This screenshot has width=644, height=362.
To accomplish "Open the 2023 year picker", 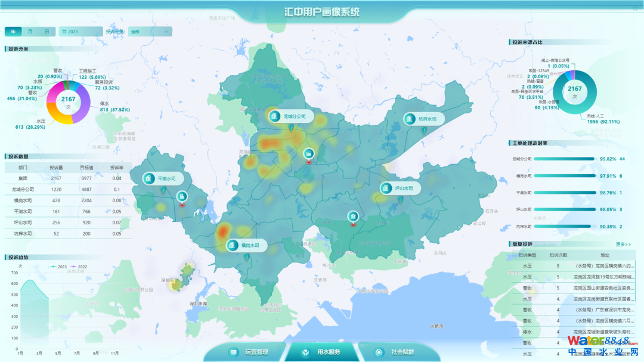I will [80, 32].
